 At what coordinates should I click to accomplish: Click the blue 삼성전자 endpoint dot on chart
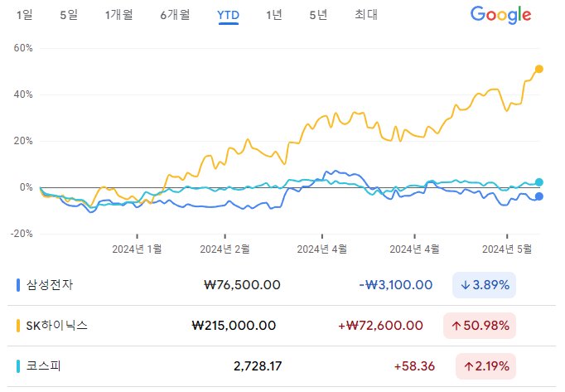point(538,196)
